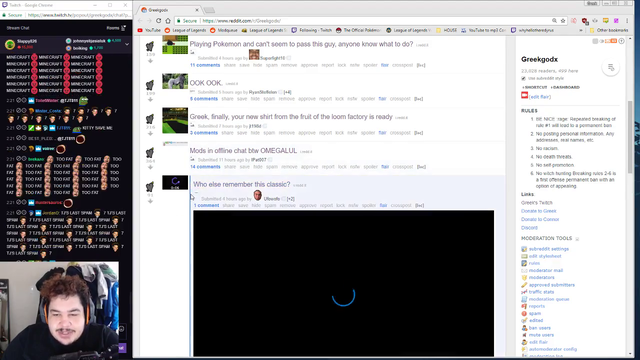Open the Twitch chat Rooms icon

click(123, 28)
